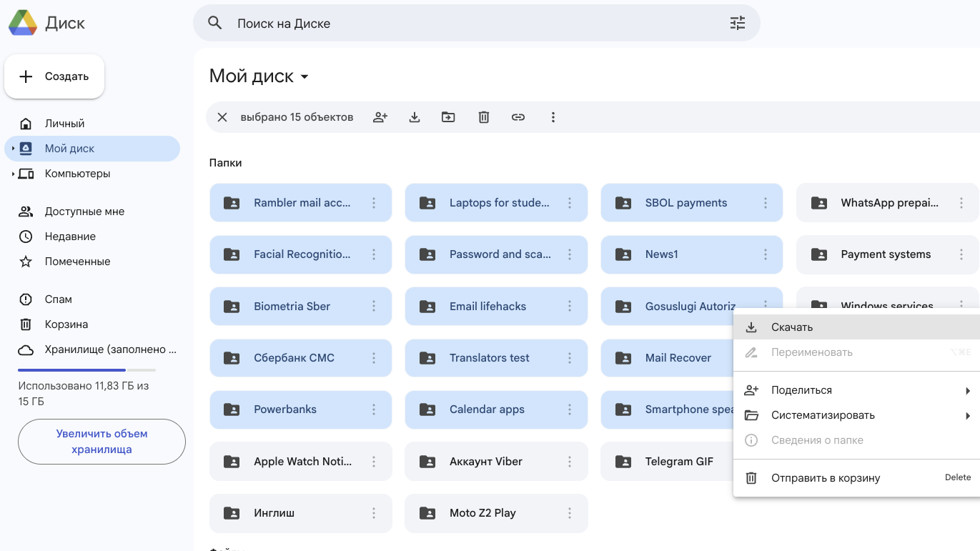980x551 pixels.
Task: Choose Скачать in the context menu
Action: click(856, 327)
